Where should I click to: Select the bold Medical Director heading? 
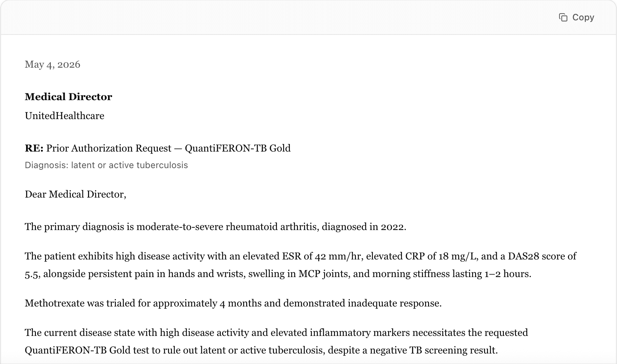pyautogui.click(x=68, y=97)
